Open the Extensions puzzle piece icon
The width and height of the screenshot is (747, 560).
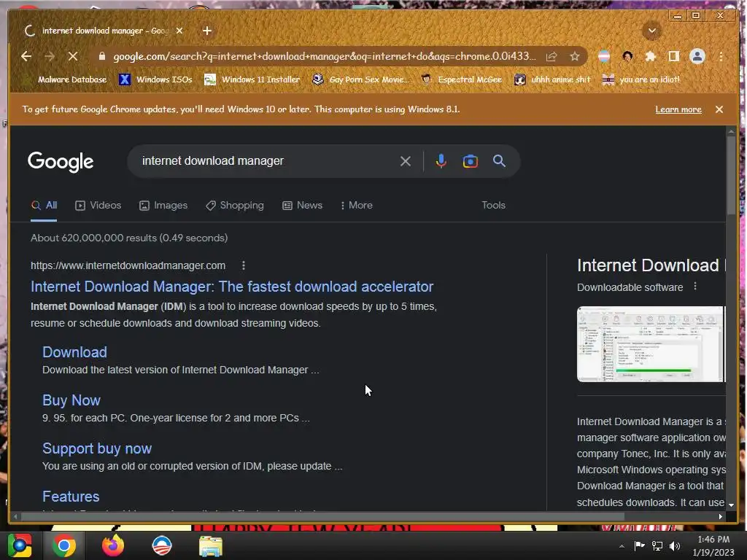[650, 56]
